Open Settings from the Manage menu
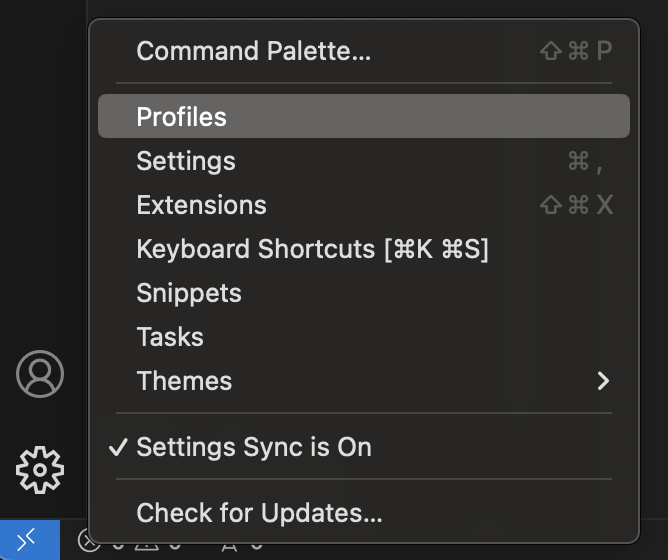The height and width of the screenshot is (560, 668). coord(186,161)
